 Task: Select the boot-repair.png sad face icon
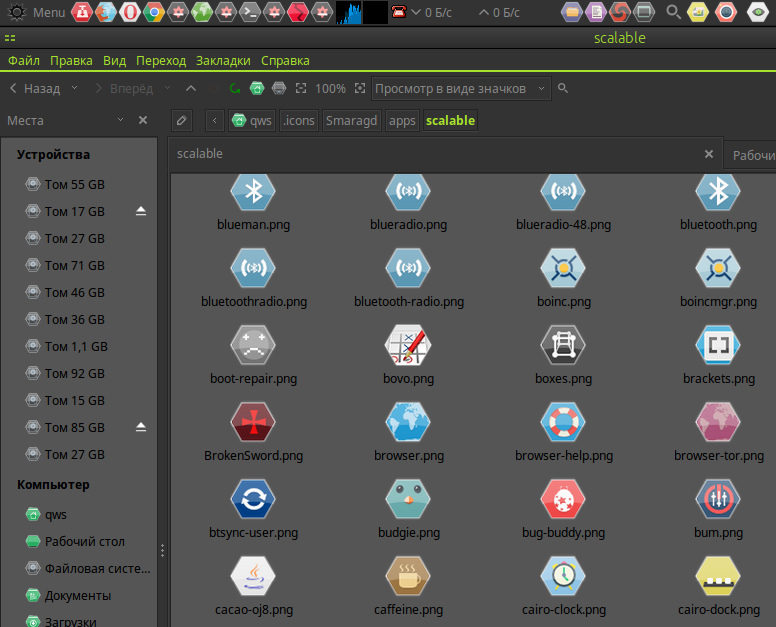click(x=253, y=345)
